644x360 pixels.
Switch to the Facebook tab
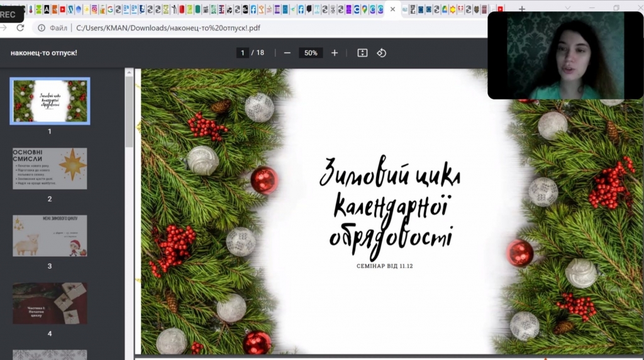[x=253, y=9]
